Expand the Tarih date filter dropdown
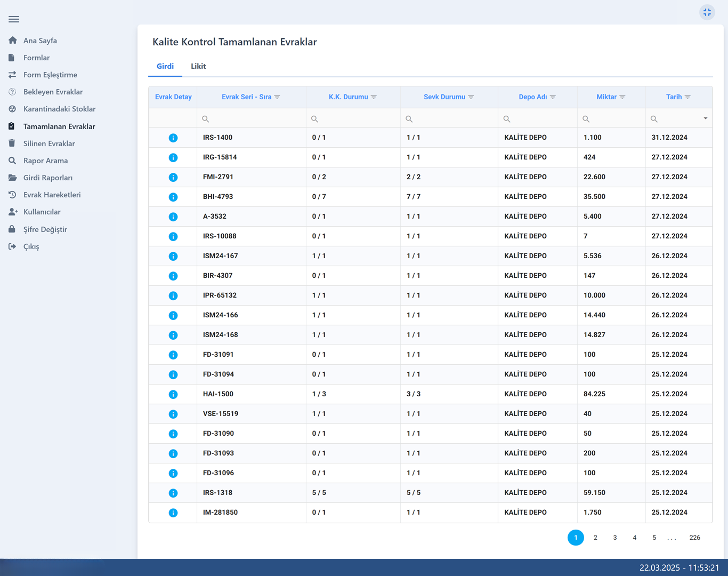This screenshot has width=728, height=576. (705, 118)
